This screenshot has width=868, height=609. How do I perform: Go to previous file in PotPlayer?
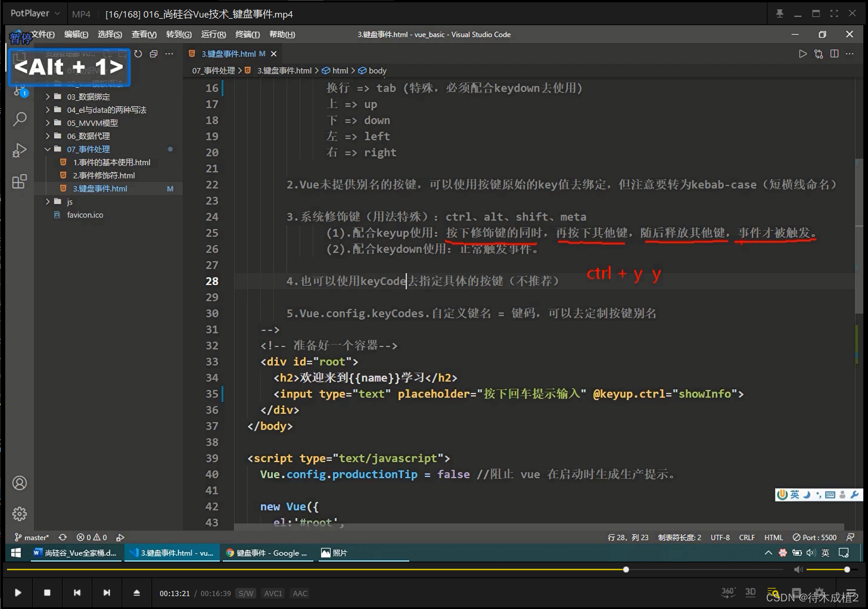[x=77, y=593]
